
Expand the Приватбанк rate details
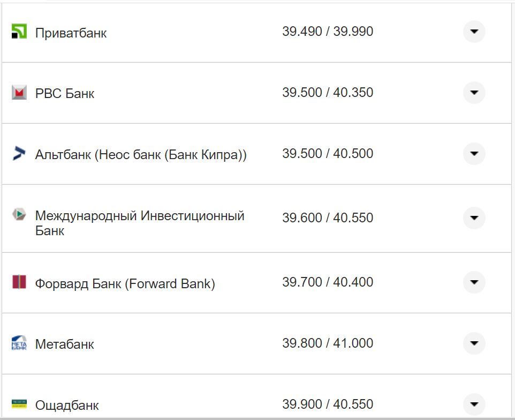474,32
